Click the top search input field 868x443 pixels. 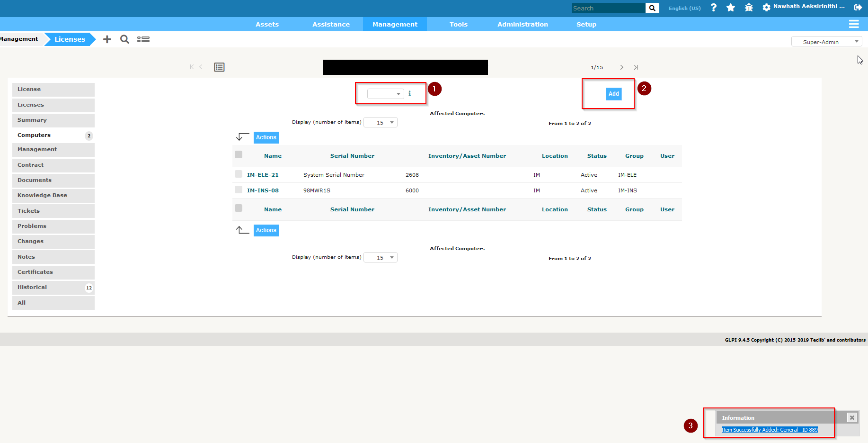pyautogui.click(x=608, y=8)
